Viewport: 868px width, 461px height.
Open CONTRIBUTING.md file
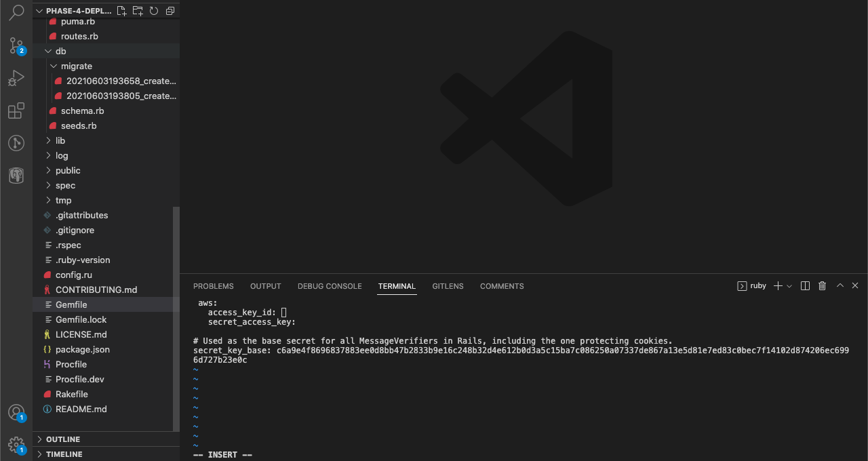tap(106, 290)
